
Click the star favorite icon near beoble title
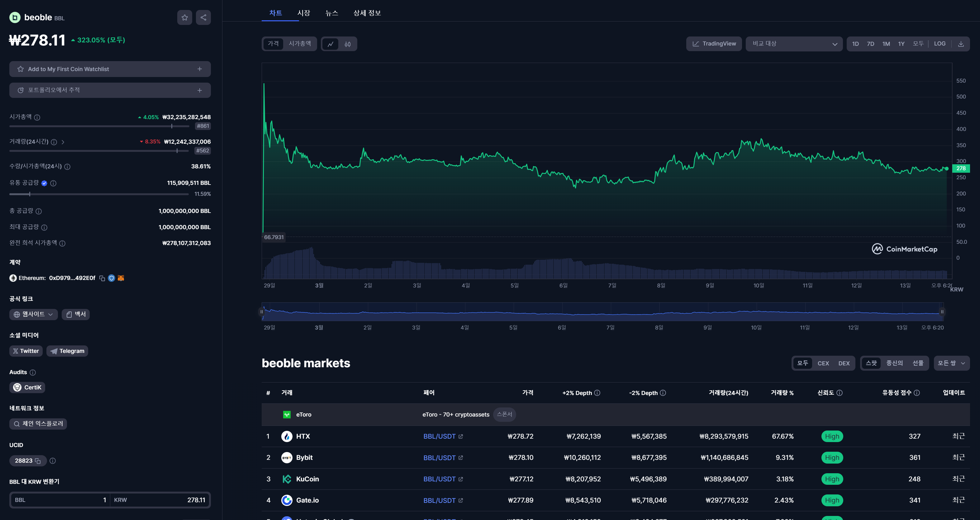[184, 17]
